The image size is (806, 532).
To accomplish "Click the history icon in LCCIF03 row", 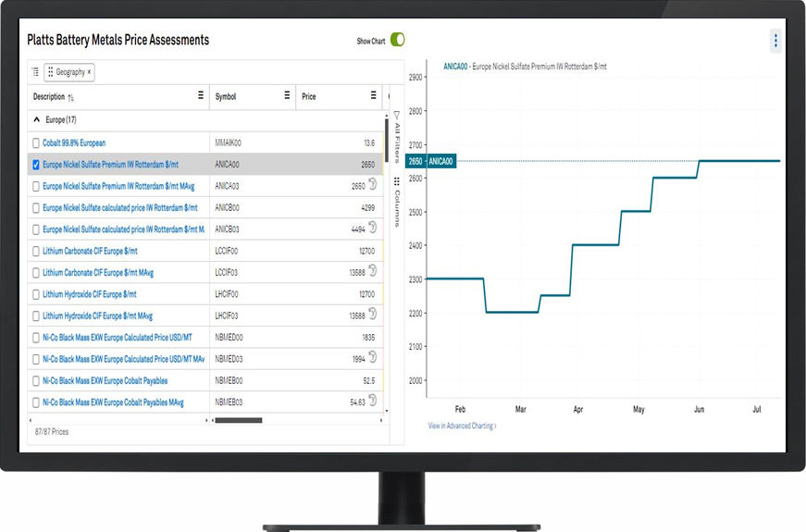I will click(373, 270).
